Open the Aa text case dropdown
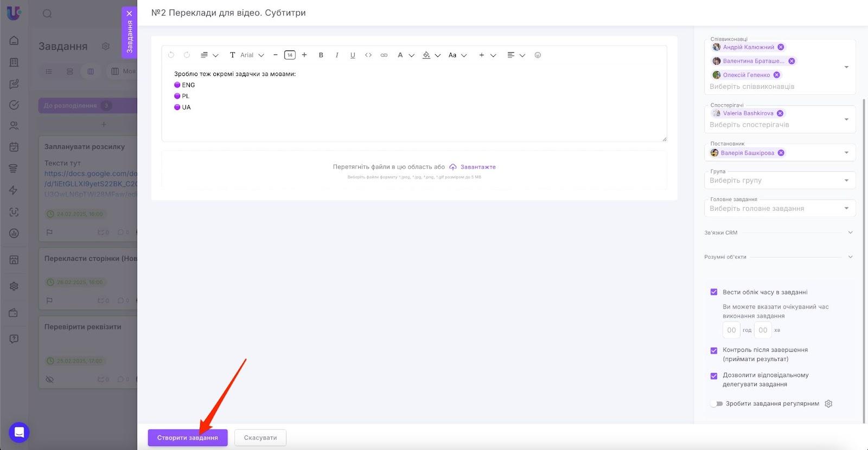Viewport: 868px width, 450px height. point(457,55)
